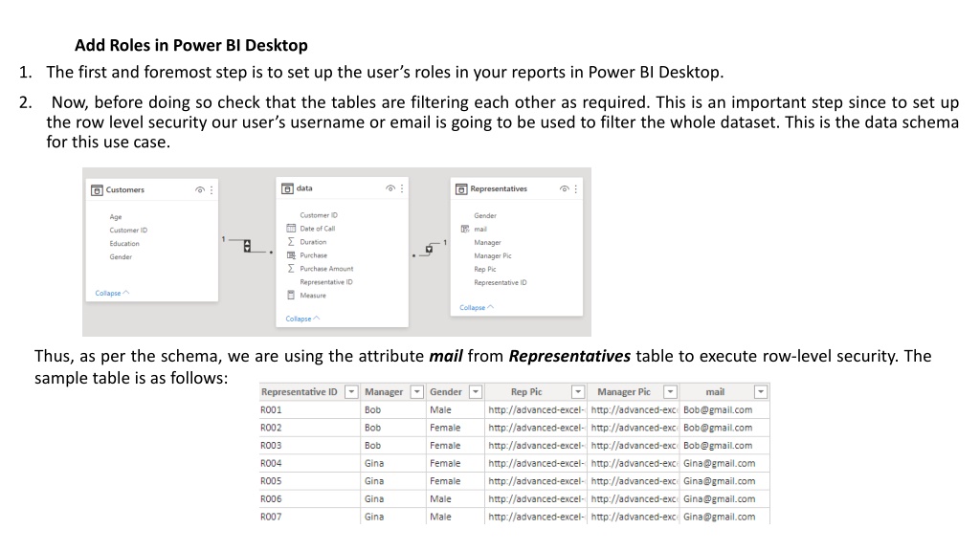This screenshot has width=980, height=551.
Task: Click the data table icon in its card header
Action: 287,188
